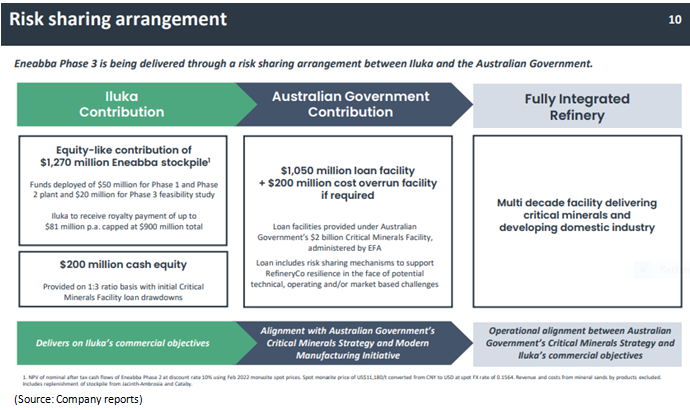Viewport: 690px width, 410px height.
Task: Select the "Multi decade facility" text box
Action: tap(577, 215)
